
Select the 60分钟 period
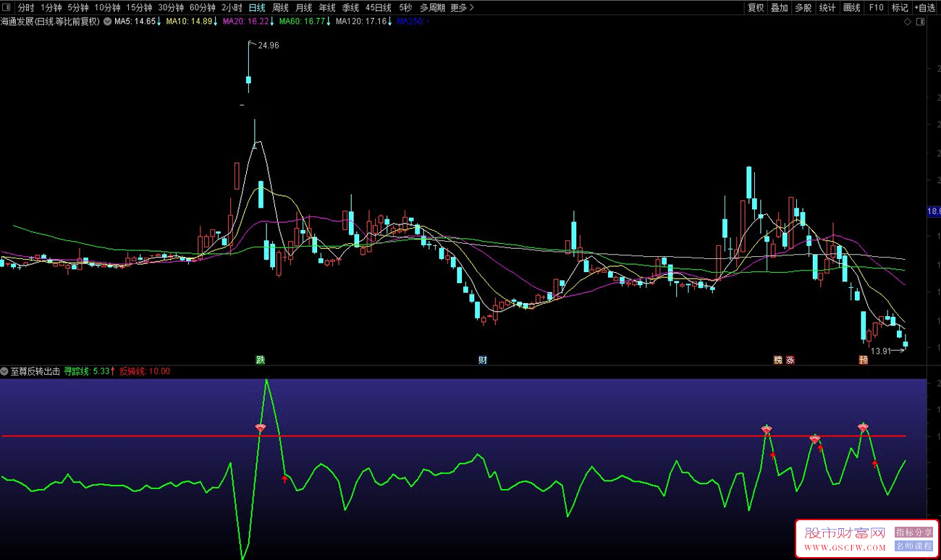(203, 7)
